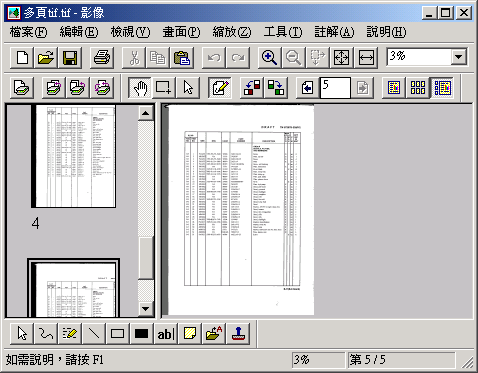Go to the previous page button
Screen dimensions: 478x373
tap(307, 88)
